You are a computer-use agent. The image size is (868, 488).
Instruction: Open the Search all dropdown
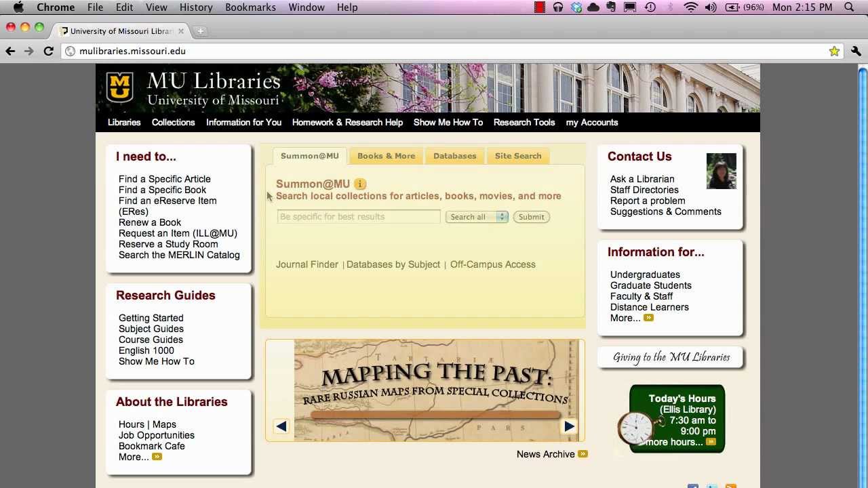(477, 217)
